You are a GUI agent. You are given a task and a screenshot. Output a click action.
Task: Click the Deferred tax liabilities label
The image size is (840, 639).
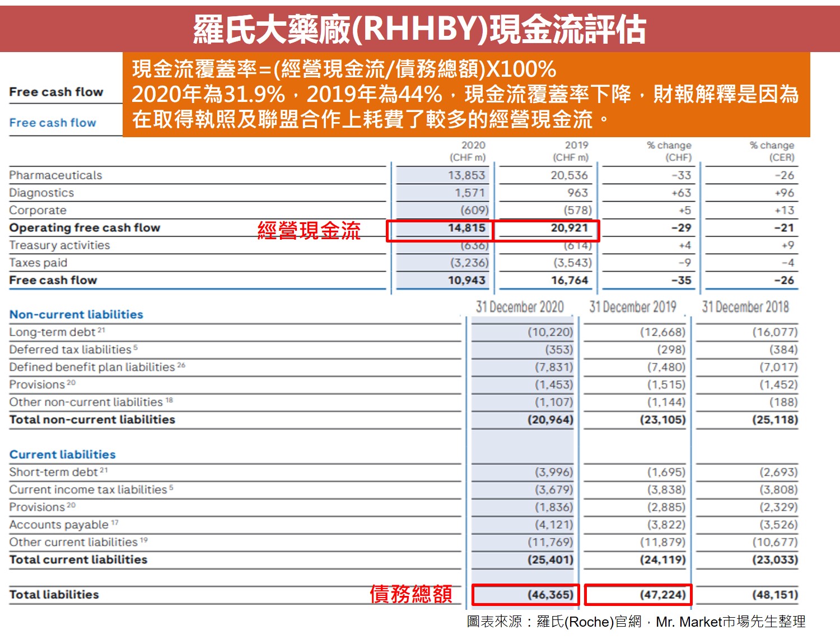coord(73,349)
